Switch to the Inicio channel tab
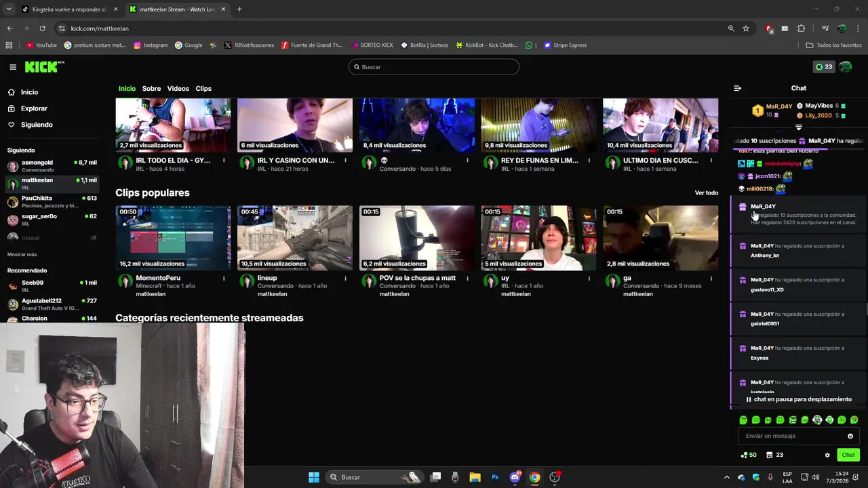 [127, 89]
